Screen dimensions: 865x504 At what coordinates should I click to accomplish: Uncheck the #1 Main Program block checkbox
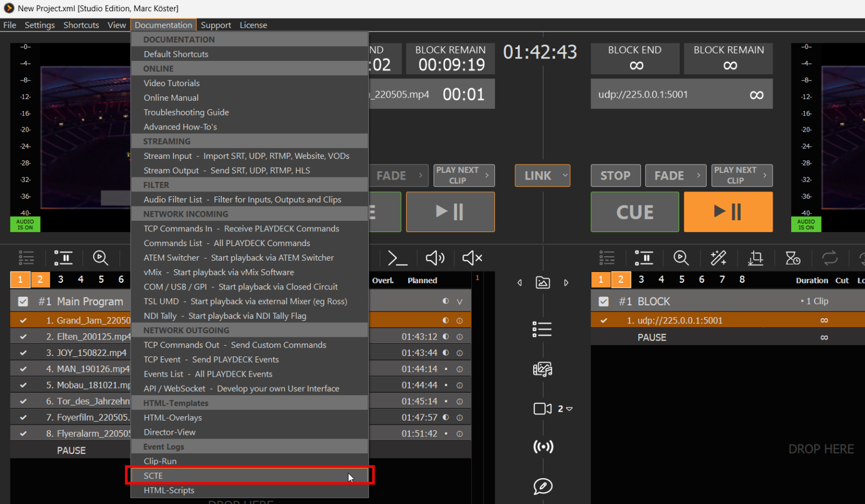(x=23, y=301)
